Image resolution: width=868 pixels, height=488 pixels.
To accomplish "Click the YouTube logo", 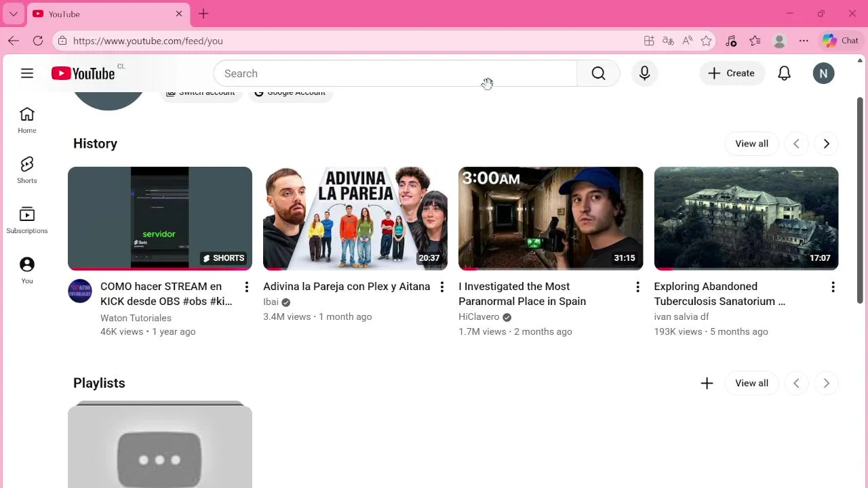I will click(x=83, y=73).
